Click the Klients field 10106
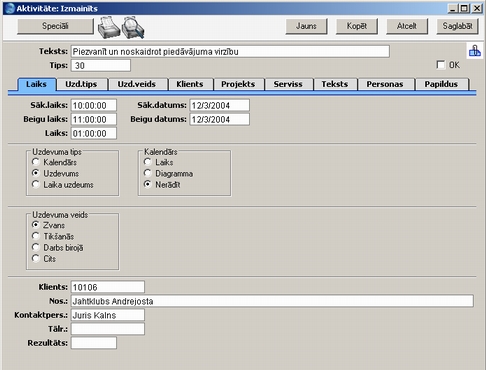 (108, 287)
